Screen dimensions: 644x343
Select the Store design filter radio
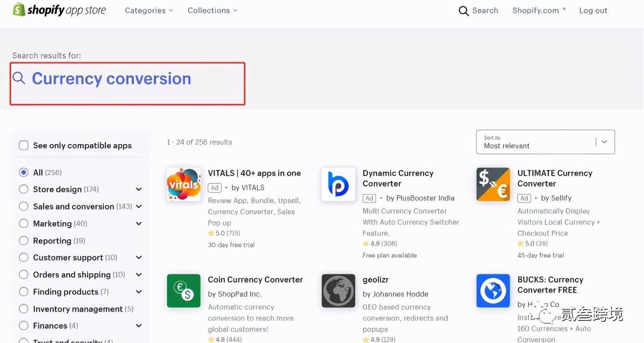24,189
